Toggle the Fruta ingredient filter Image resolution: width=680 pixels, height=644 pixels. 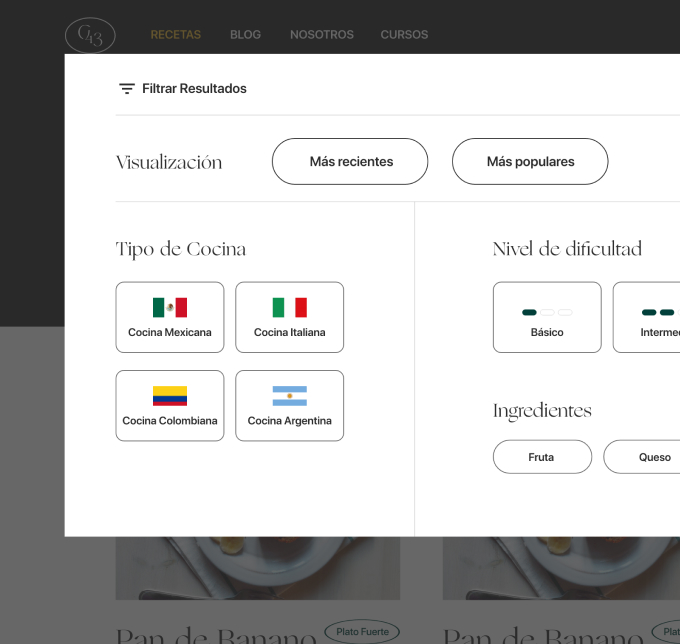541,457
